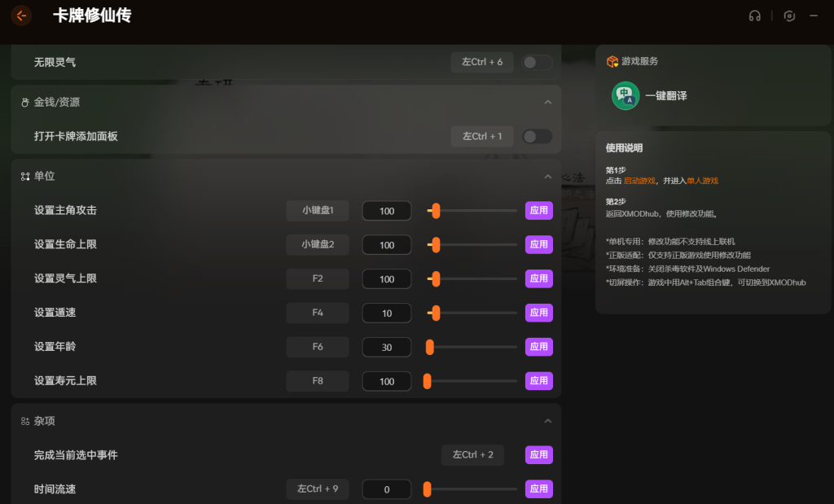Collapse the 杂项 section chevron
This screenshot has width=834, height=504.
[547, 421]
